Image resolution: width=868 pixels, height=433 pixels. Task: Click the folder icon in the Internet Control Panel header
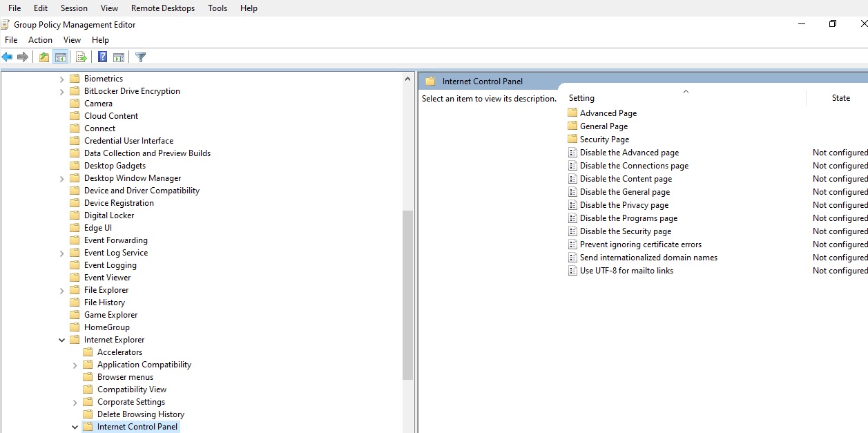[430, 81]
